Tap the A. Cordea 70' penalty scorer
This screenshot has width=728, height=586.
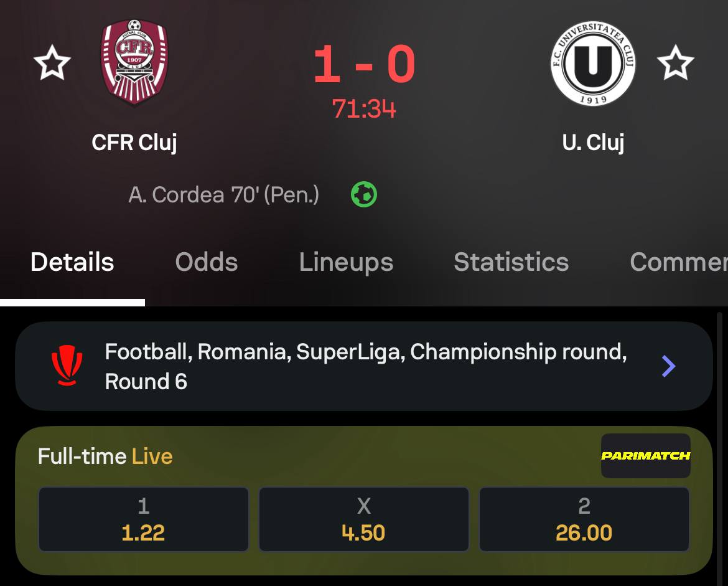(x=224, y=195)
